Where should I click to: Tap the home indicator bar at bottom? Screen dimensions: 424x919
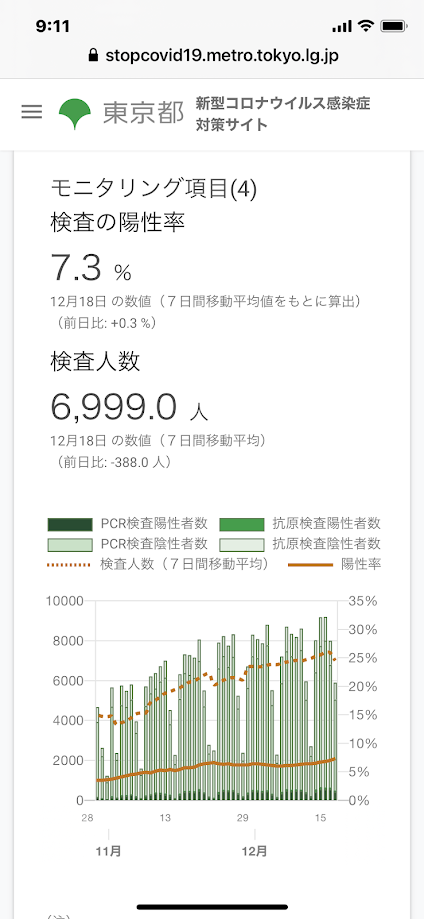click(212, 907)
